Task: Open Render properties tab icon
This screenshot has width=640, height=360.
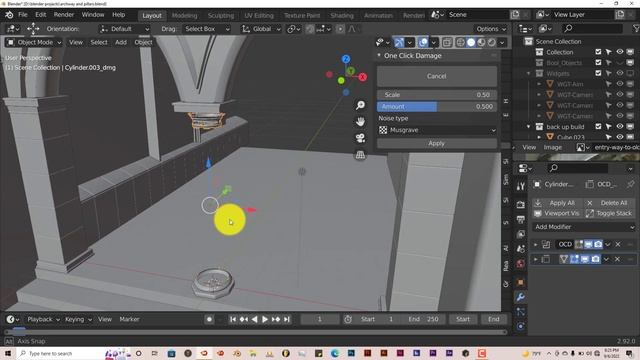Action: (520, 204)
